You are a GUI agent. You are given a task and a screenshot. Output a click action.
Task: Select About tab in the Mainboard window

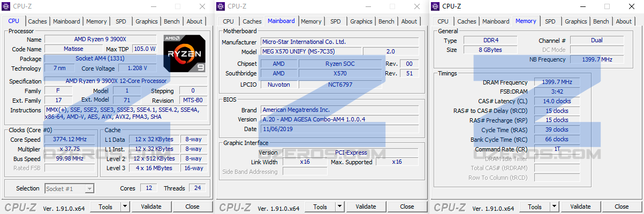410,21
